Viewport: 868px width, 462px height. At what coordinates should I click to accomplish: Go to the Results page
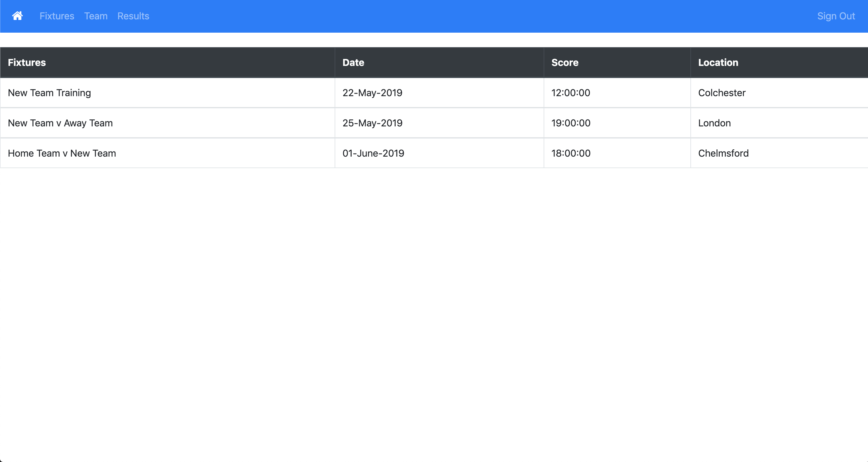point(133,16)
